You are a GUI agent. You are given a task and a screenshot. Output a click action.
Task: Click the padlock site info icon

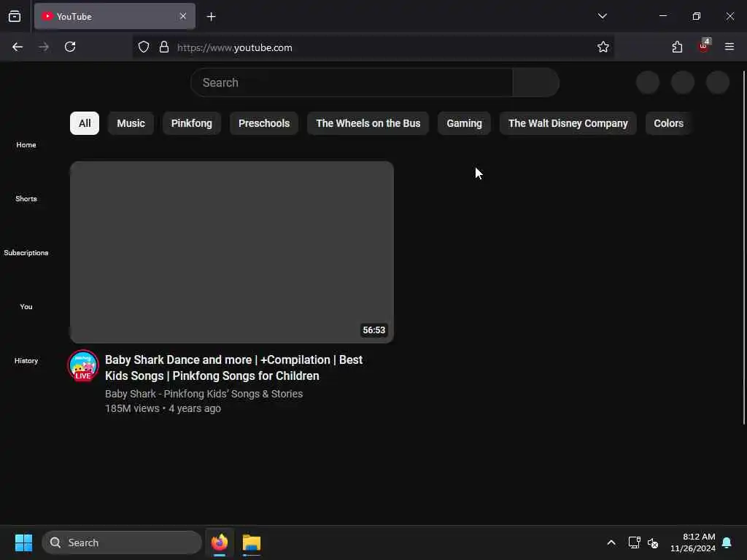(164, 47)
